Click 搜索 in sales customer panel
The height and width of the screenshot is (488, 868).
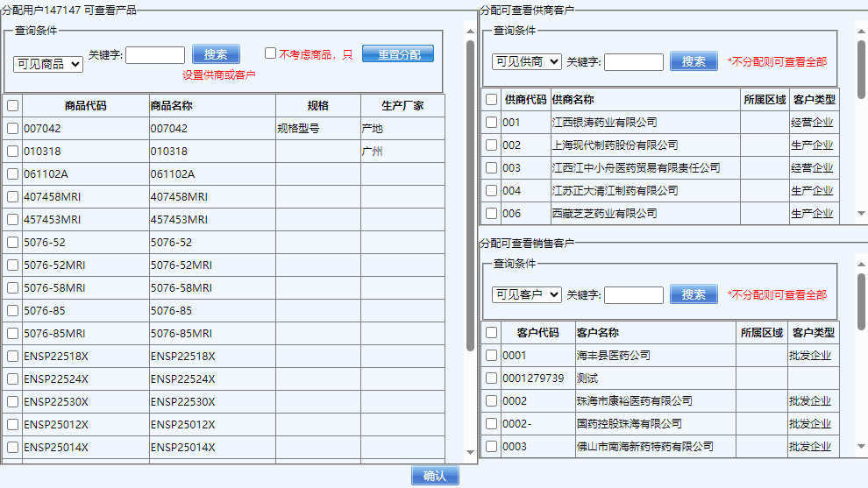click(x=694, y=294)
